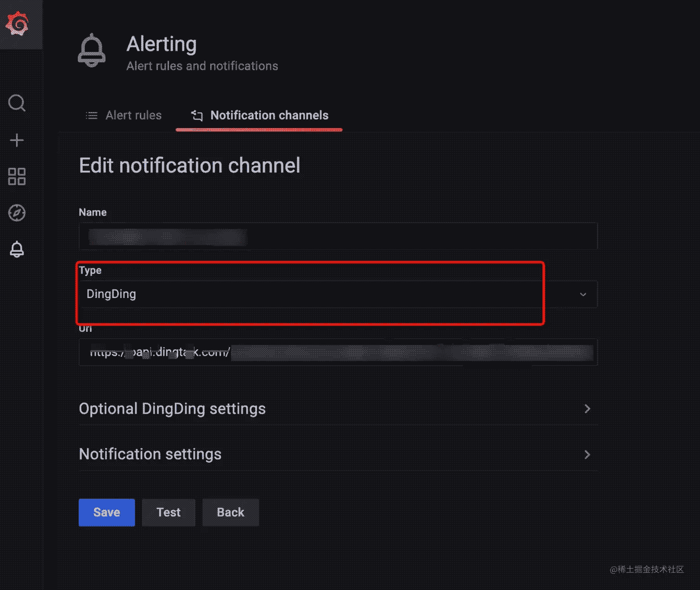Image resolution: width=700 pixels, height=590 pixels.
Task: Click the Notification settings chevron
Action: pos(587,454)
